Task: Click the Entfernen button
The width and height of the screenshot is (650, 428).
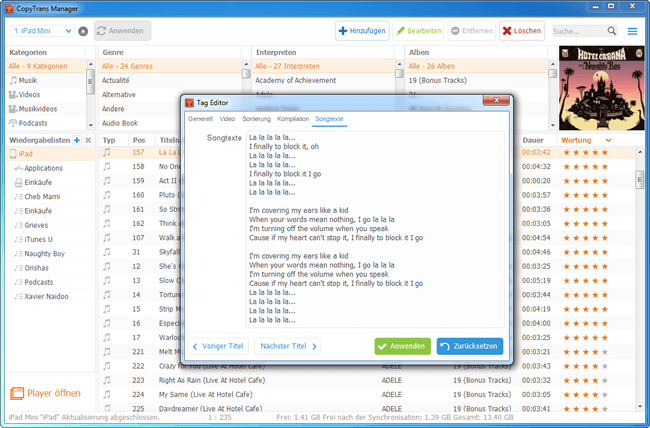Action: (x=472, y=31)
